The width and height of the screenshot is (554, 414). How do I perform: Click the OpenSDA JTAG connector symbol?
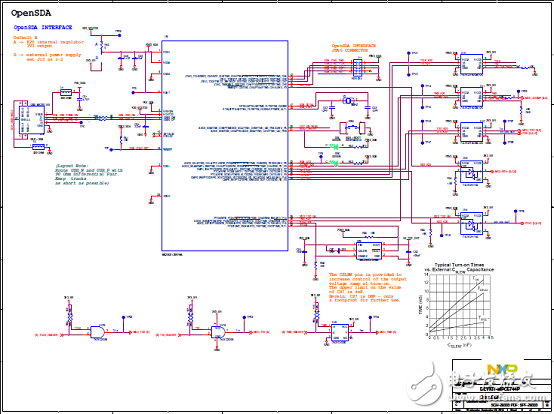[x=358, y=67]
